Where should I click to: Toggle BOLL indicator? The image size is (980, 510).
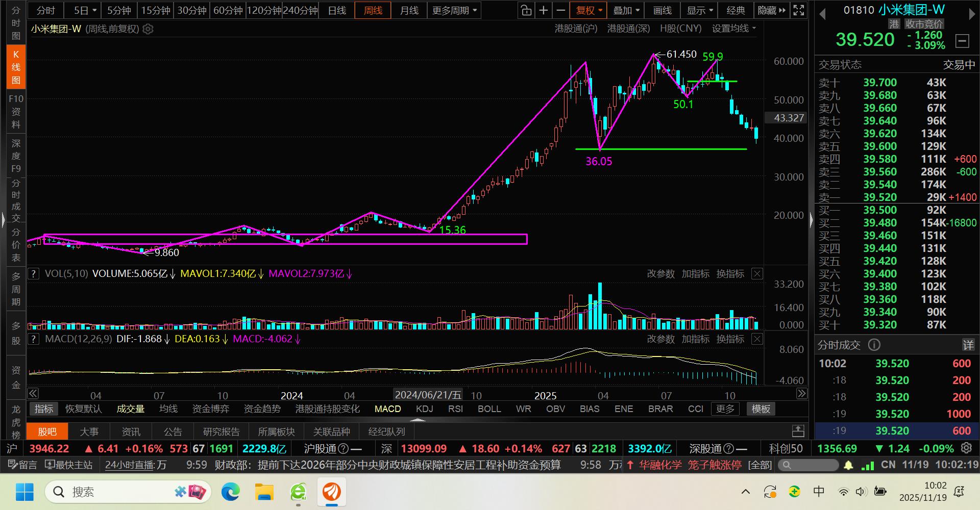click(489, 409)
